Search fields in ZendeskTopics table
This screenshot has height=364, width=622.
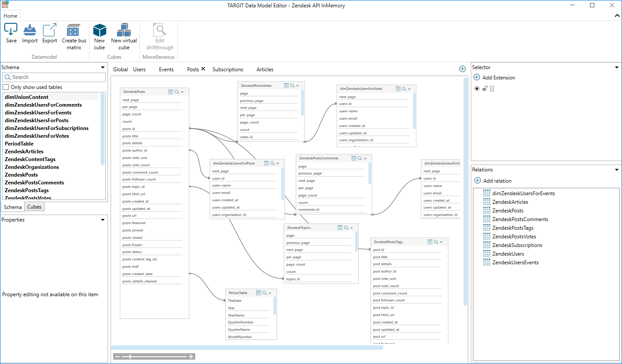point(346,228)
